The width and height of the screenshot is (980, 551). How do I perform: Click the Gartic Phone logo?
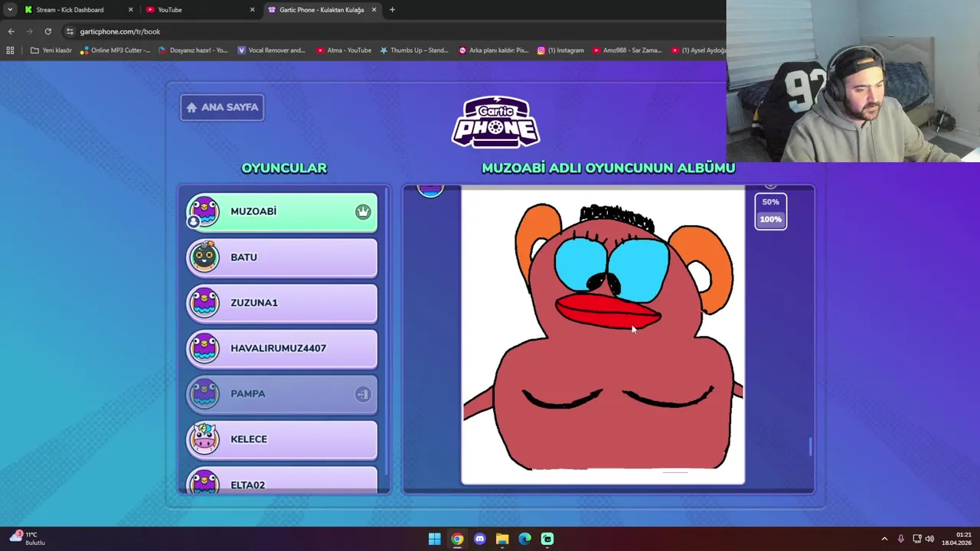[495, 122]
